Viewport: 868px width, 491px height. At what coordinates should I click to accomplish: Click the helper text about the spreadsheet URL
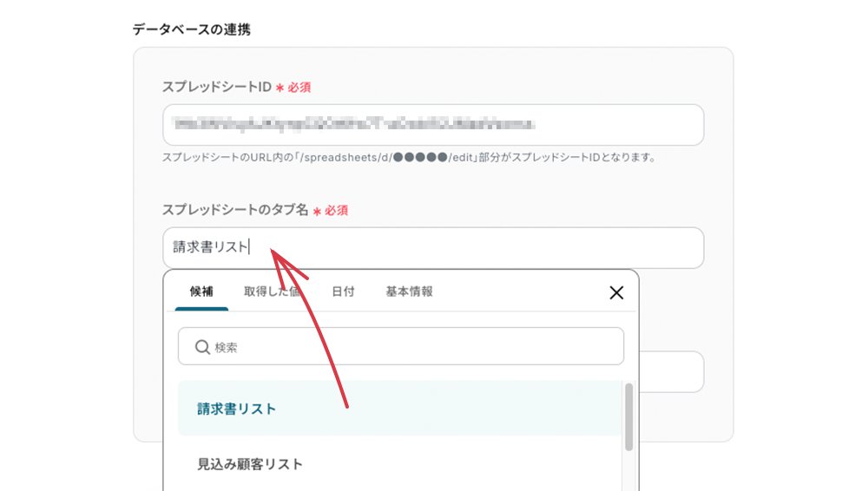408,158
